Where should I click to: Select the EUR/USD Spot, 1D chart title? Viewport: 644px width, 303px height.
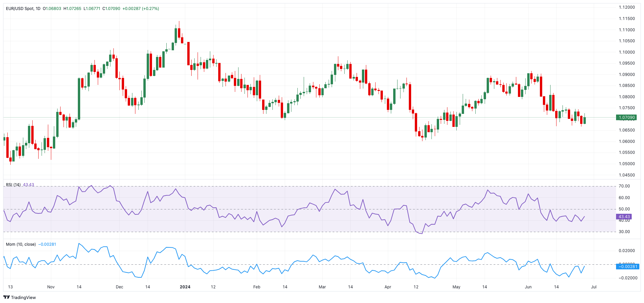(x=23, y=8)
